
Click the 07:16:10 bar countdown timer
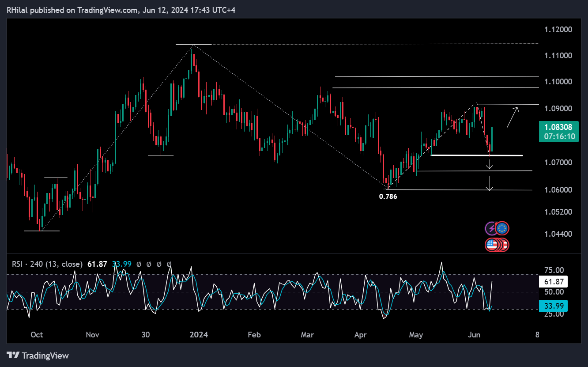click(x=561, y=136)
